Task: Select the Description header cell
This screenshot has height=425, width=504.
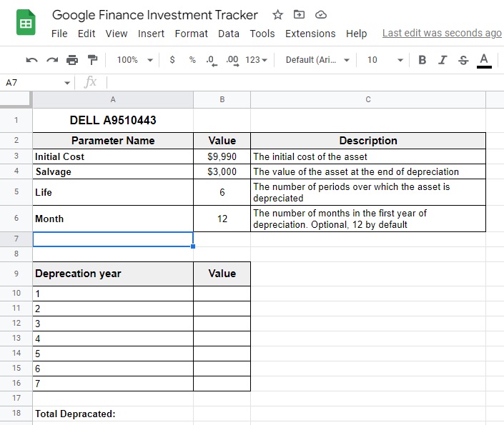Action: [x=368, y=141]
